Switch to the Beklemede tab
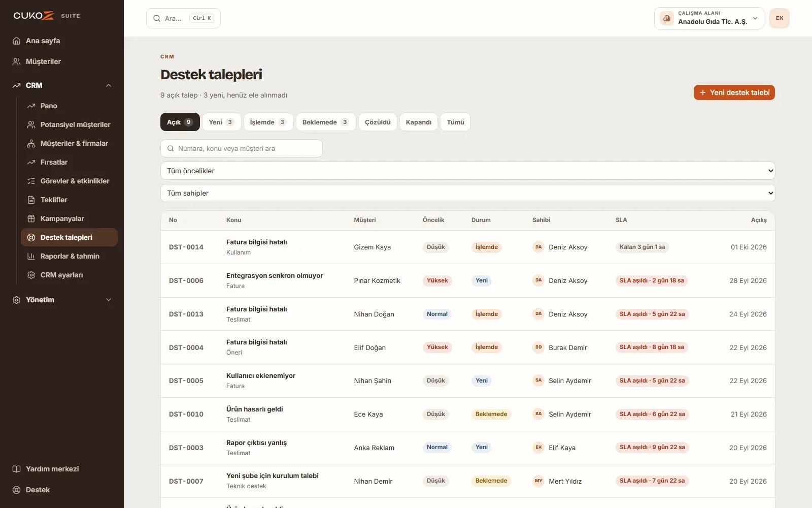Screen dimensions: 812x508 point(326,122)
